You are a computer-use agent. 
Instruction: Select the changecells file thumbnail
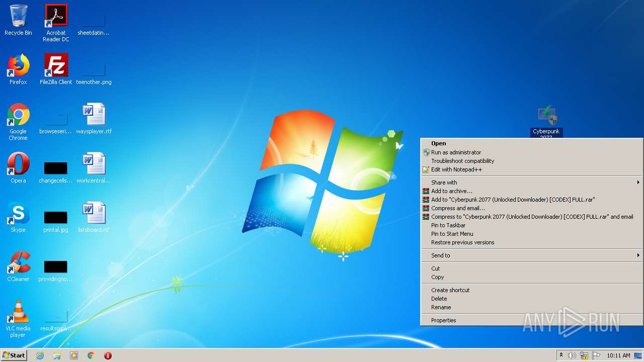pos(56,168)
